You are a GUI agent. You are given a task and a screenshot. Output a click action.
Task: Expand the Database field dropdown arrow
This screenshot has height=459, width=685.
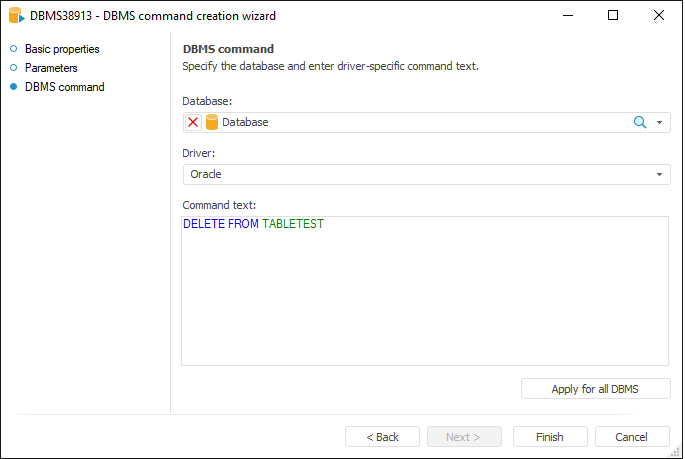tap(660, 122)
